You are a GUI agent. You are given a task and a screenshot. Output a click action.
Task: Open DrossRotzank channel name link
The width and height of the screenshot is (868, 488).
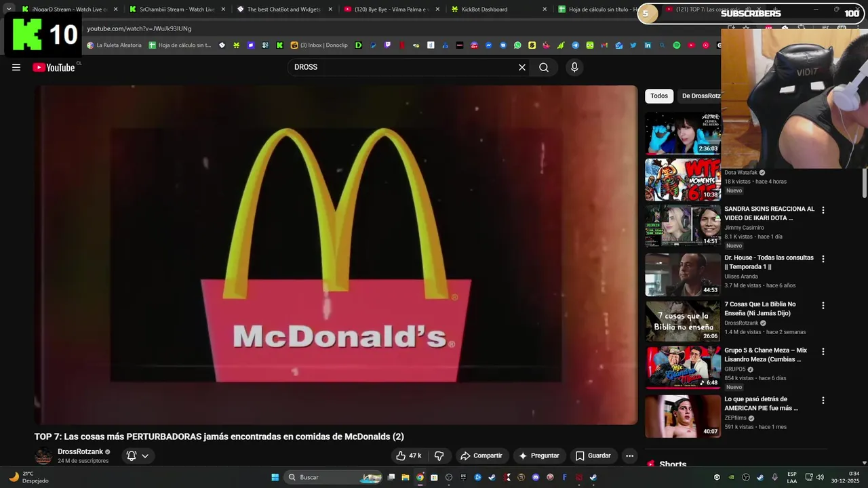click(80, 451)
